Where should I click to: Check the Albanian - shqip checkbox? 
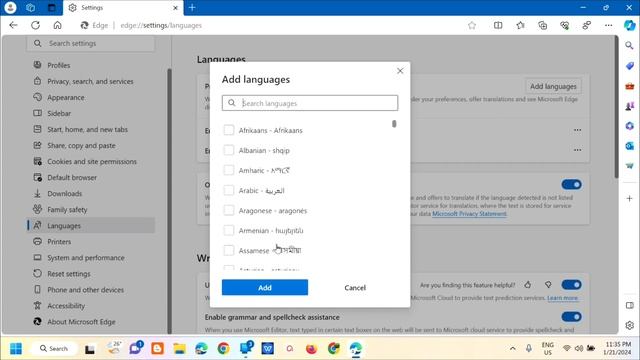coord(229,150)
